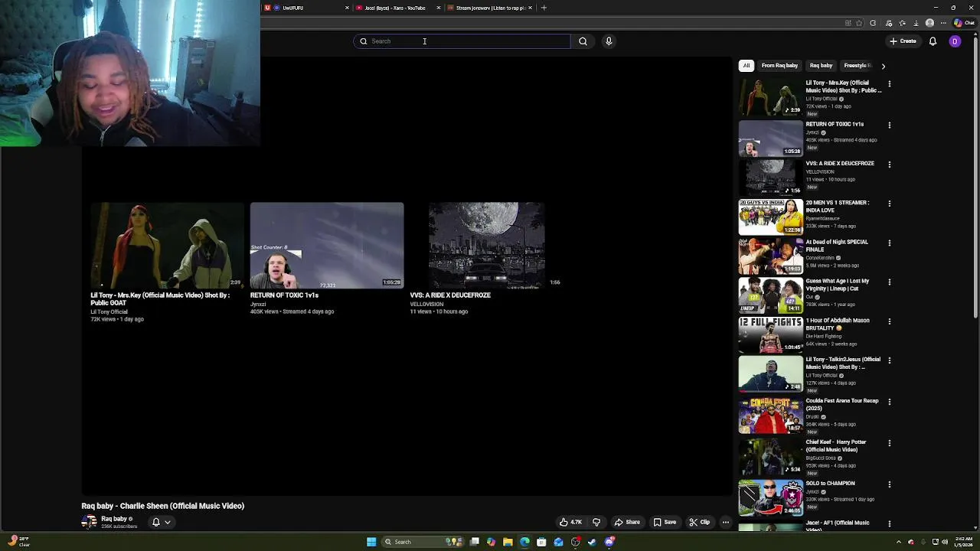Open Lil Tony - Mrs.Key end screen title
The height and width of the screenshot is (551, 980).
tap(160, 298)
